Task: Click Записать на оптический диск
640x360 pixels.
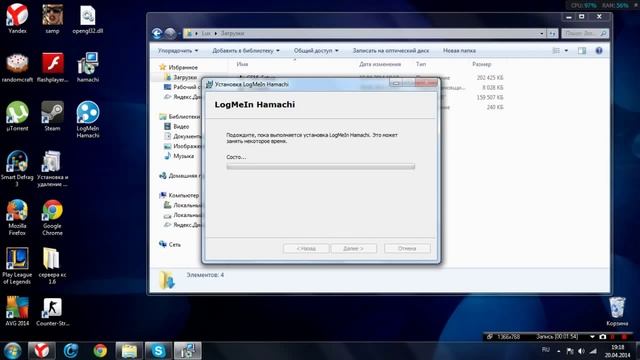Action: click(391, 51)
